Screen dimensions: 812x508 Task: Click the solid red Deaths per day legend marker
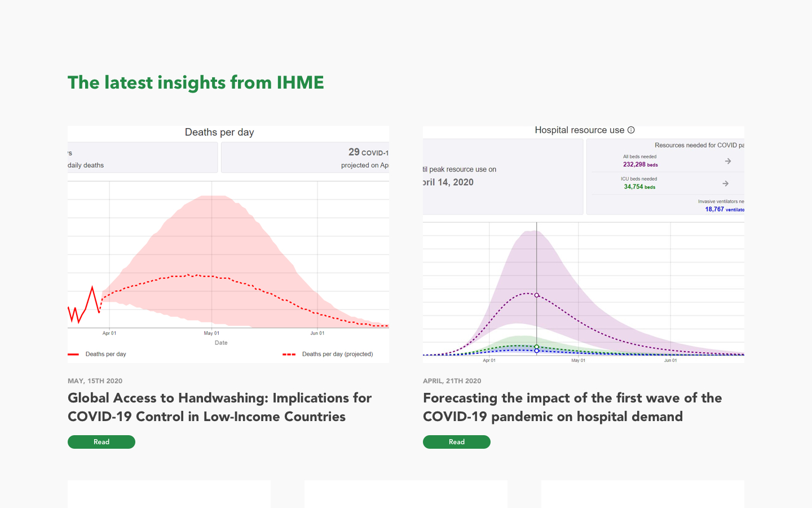click(x=74, y=354)
